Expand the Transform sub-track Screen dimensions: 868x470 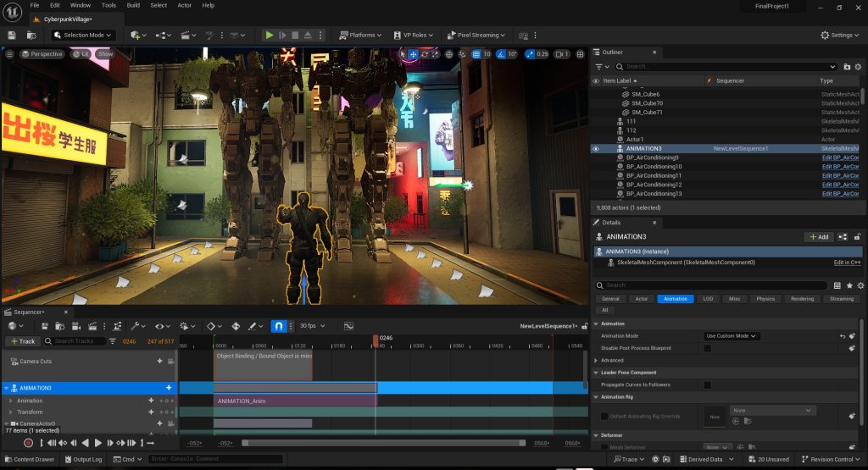tap(10, 412)
